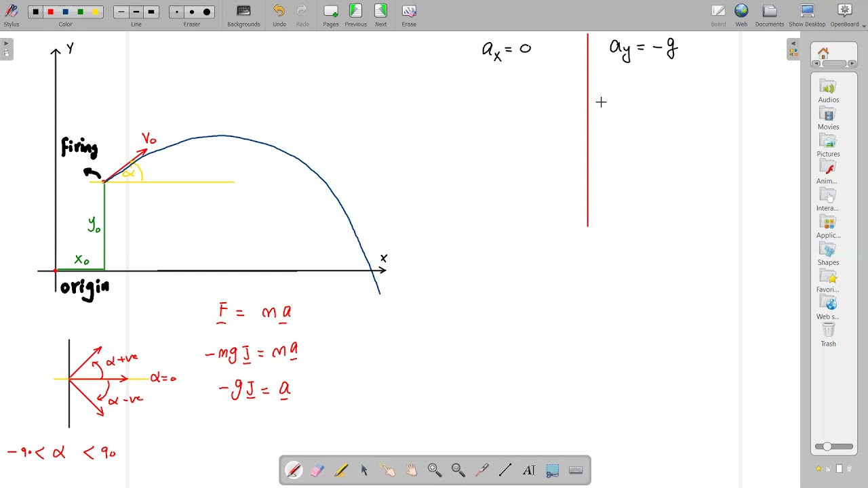Select the Zoom in tool
Screen dimensions: 868x488
(435, 470)
